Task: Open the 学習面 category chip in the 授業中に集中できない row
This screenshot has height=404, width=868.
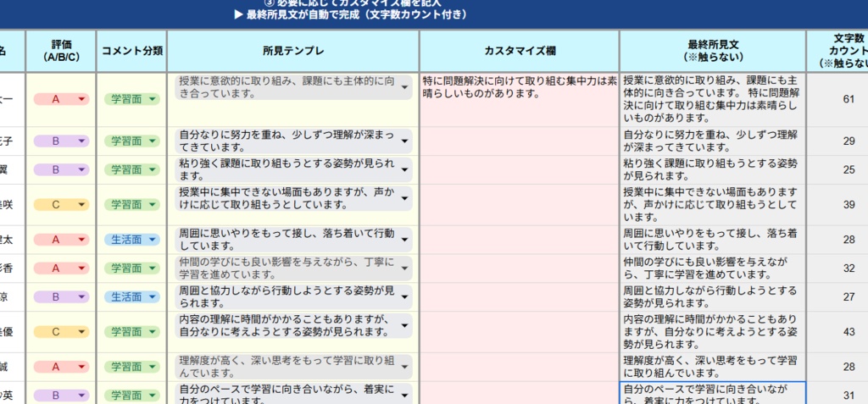Action: point(131,205)
